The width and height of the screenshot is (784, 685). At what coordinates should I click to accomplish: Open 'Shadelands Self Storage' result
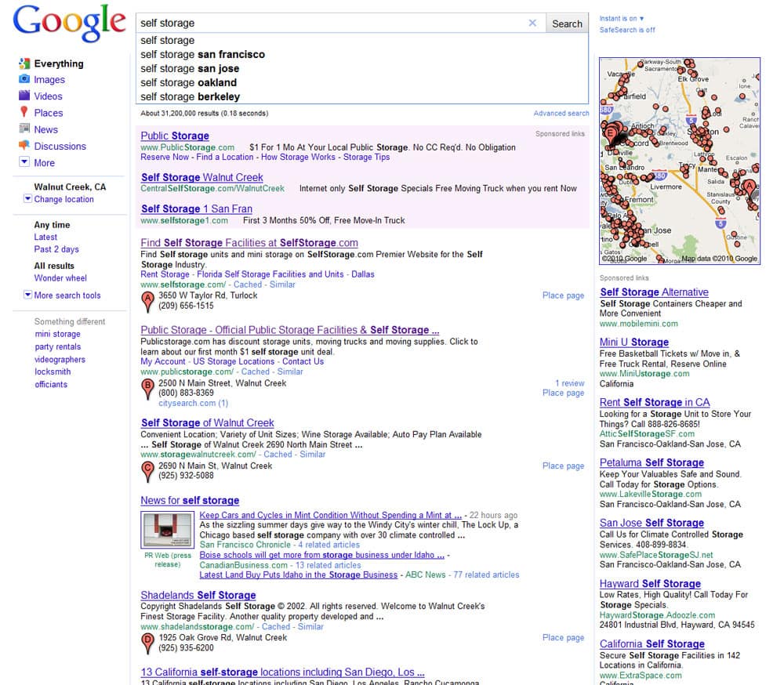pyautogui.click(x=198, y=595)
